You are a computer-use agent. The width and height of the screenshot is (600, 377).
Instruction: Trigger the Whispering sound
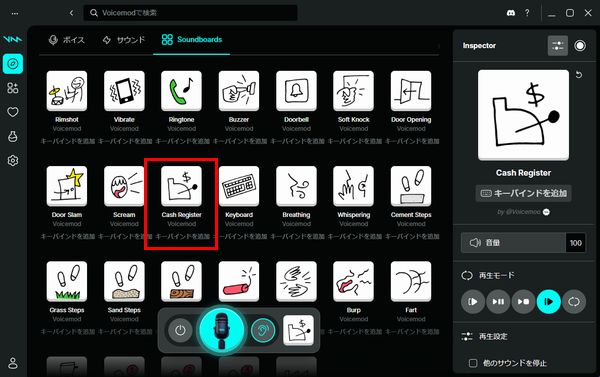(353, 186)
